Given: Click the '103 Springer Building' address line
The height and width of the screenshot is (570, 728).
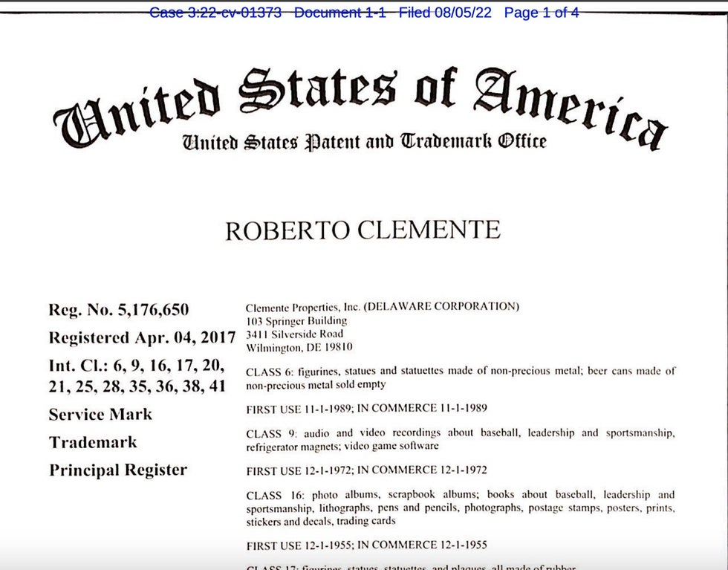Looking at the screenshot, I should [x=296, y=321].
